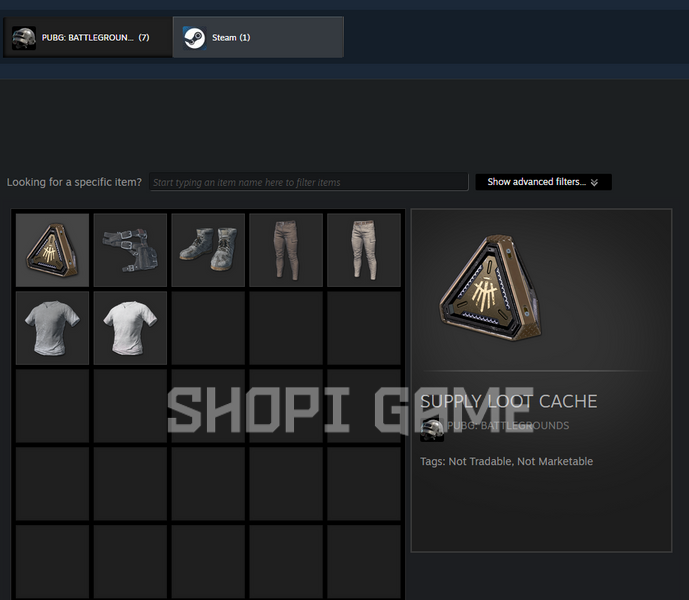Click the Looking for a specific item? label
The height and width of the screenshot is (600, 689).
pos(74,182)
